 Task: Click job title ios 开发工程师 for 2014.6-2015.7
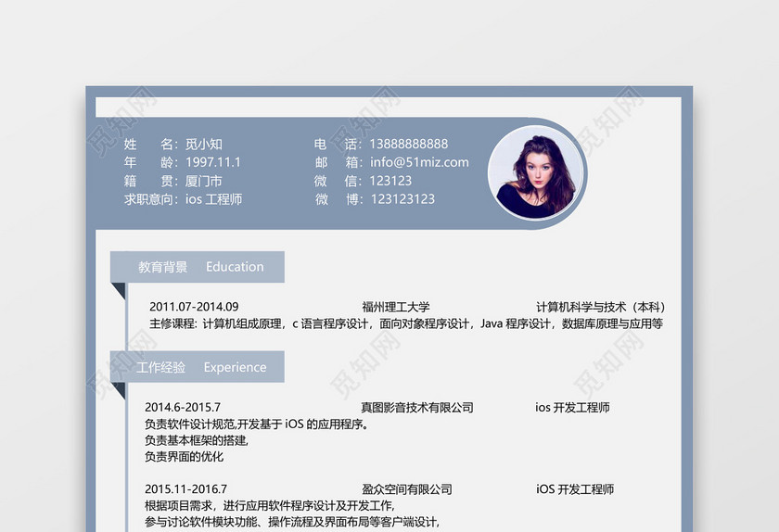click(x=572, y=407)
